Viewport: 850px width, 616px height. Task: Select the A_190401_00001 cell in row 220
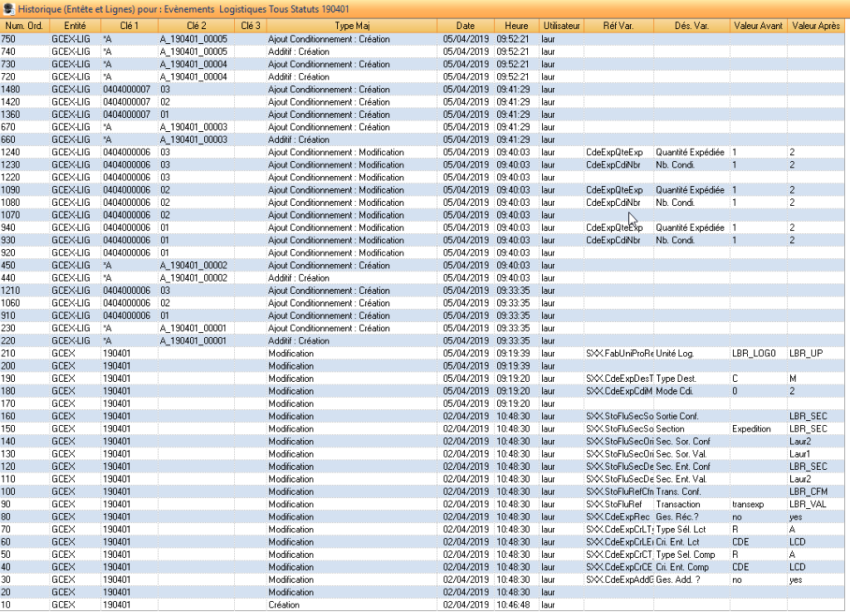[193, 341]
